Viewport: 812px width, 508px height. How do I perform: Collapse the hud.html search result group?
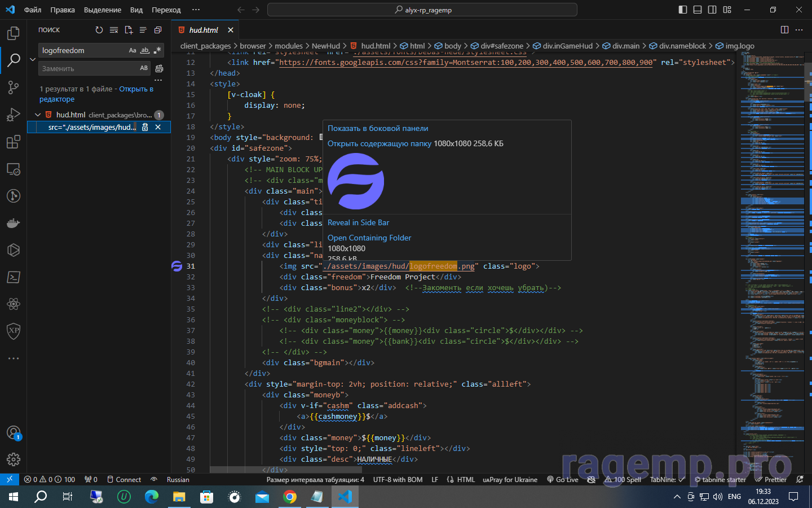tap(38, 115)
